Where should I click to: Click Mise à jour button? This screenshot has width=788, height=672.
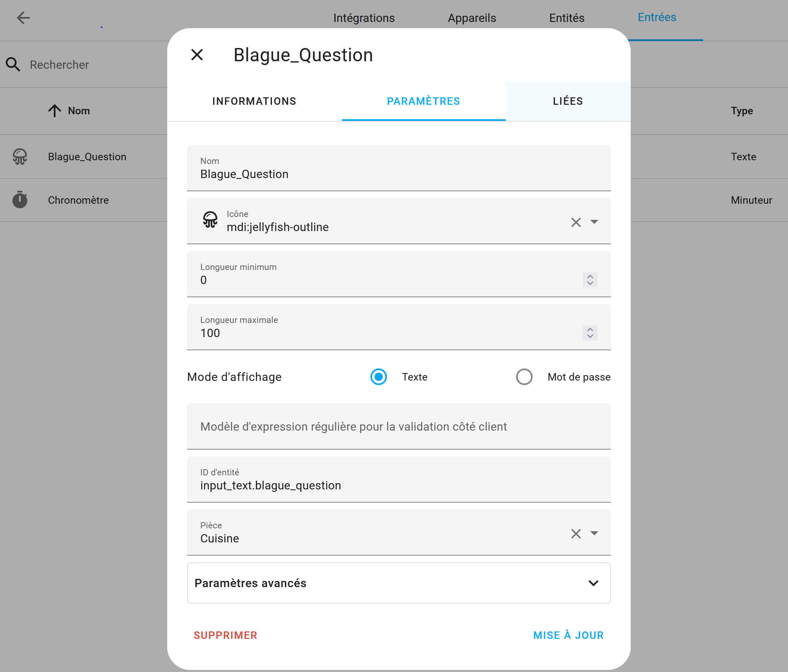[568, 635]
